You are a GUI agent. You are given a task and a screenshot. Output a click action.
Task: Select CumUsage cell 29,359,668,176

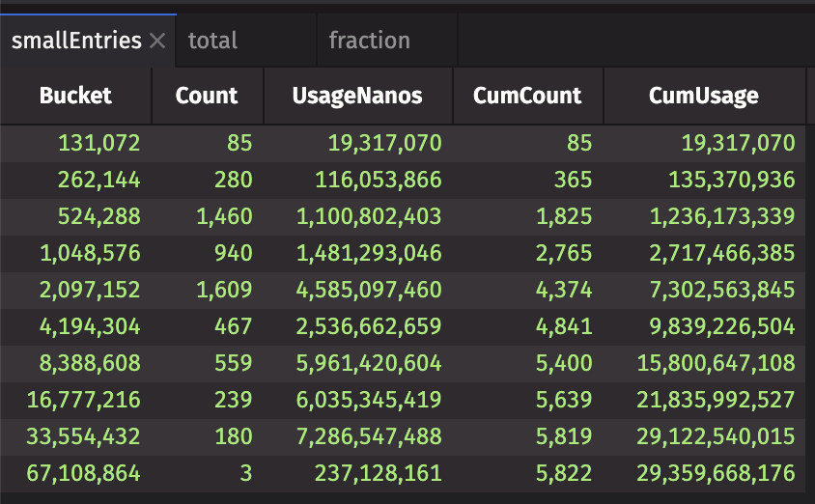716,474
